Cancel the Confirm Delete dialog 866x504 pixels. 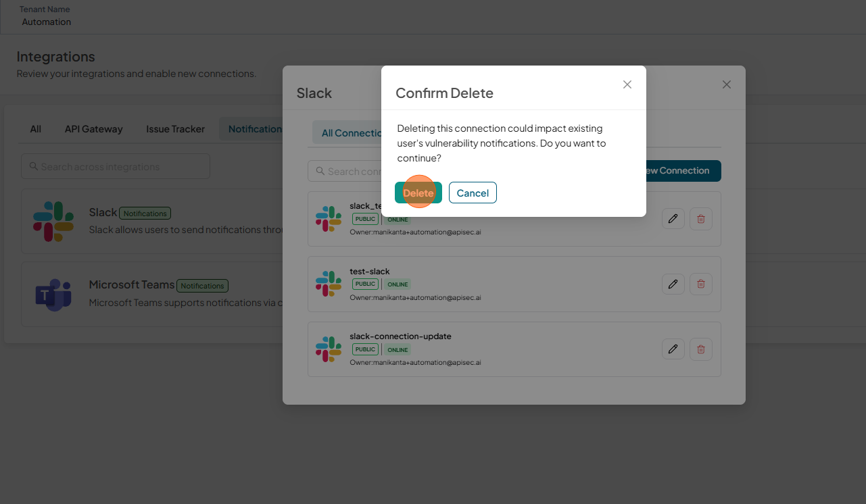tap(473, 193)
